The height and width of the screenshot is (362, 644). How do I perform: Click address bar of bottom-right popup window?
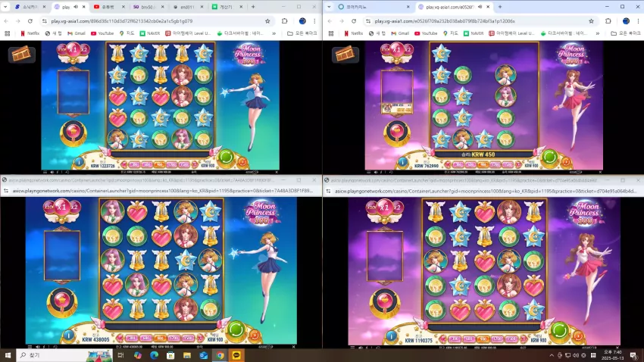[485, 191]
